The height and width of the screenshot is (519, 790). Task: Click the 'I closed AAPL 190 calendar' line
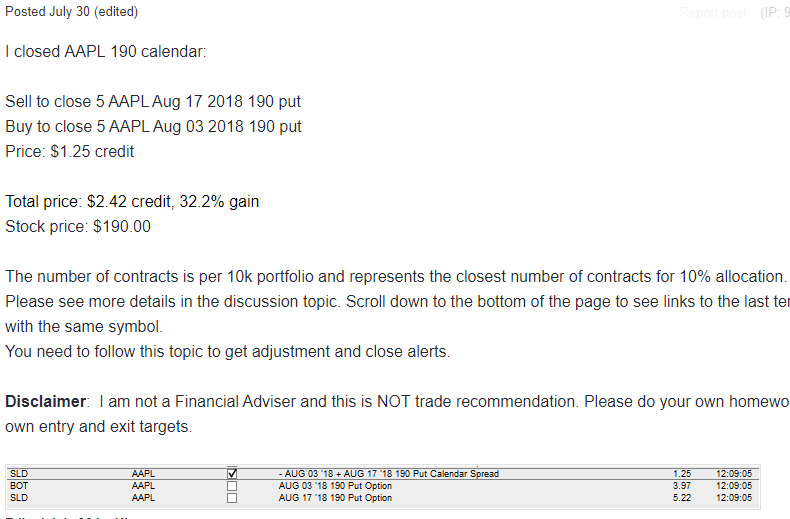click(x=106, y=51)
